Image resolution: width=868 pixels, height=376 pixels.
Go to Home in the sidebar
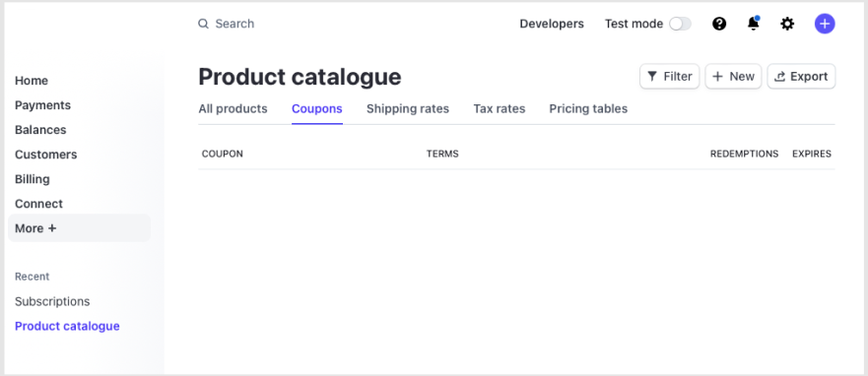pyautogui.click(x=32, y=81)
